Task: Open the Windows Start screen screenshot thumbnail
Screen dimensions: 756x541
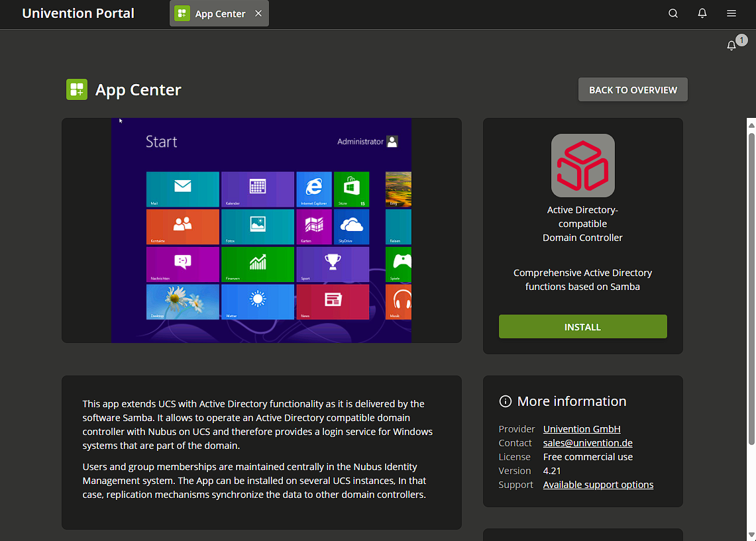Action: click(x=261, y=230)
